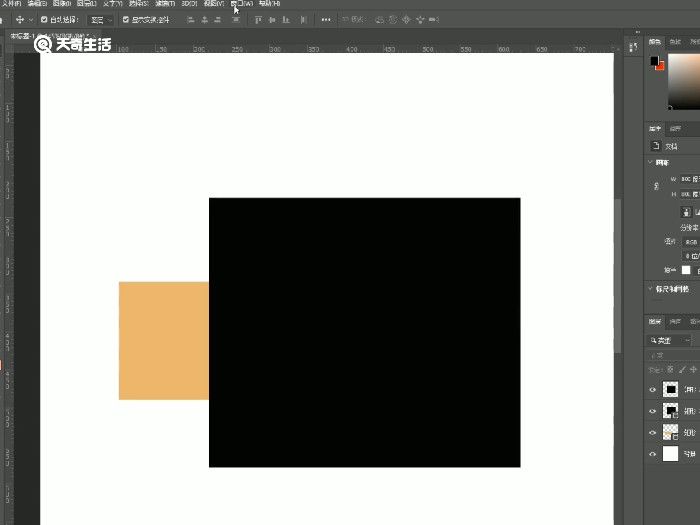Click the 3D rotate mode icon
This screenshot has width=700, height=525.
pyautogui.click(x=379, y=20)
